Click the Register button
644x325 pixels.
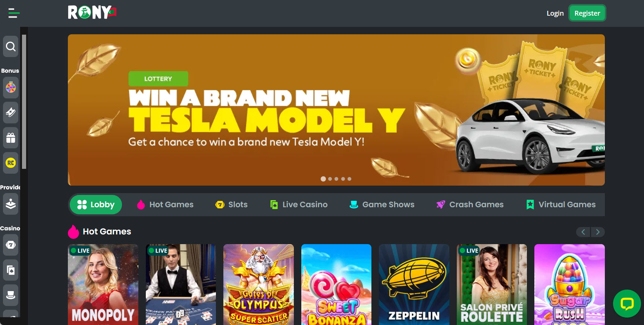pyautogui.click(x=587, y=13)
